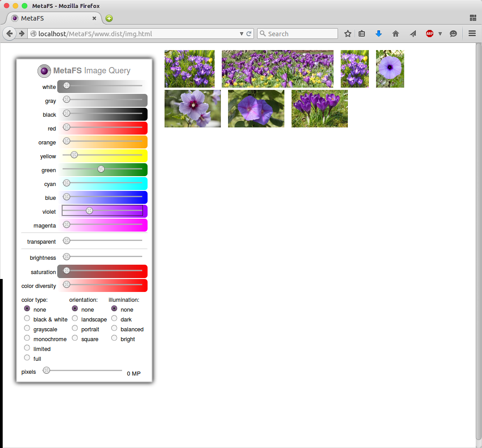482x448 pixels.
Task: Open the purple crocus cluster on grass thumbnail
Action: [320, 109]
